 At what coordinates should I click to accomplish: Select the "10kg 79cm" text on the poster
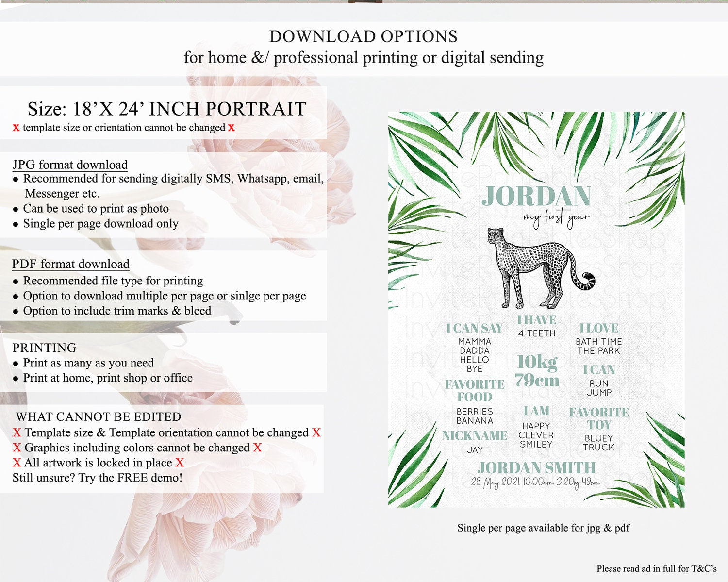click(536, 371)
